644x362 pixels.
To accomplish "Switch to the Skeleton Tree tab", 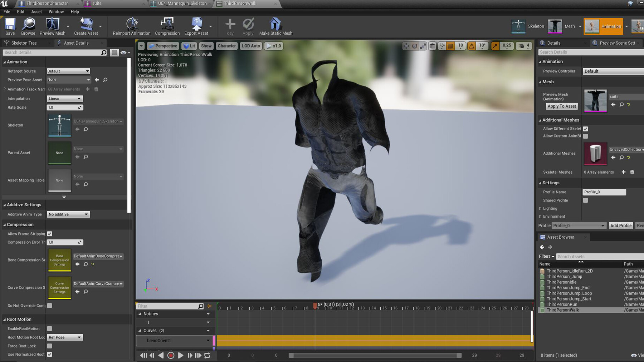I will point(24,43).
